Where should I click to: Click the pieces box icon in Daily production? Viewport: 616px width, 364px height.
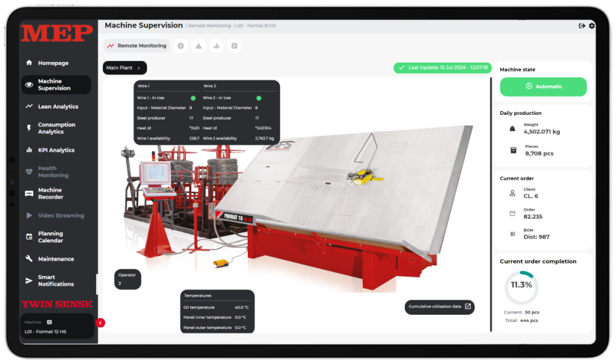click(513, 150)
